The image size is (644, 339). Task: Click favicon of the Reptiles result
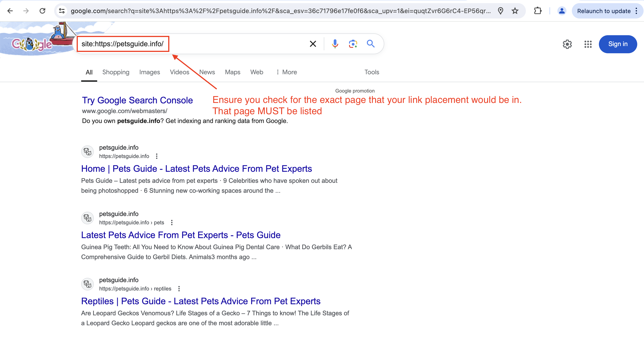click(87, 284)
